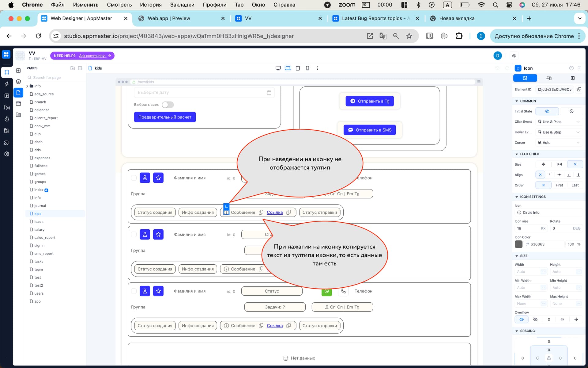Collapse the SIZE section
This screenshot has height=368, width=588.
point(517,256)
